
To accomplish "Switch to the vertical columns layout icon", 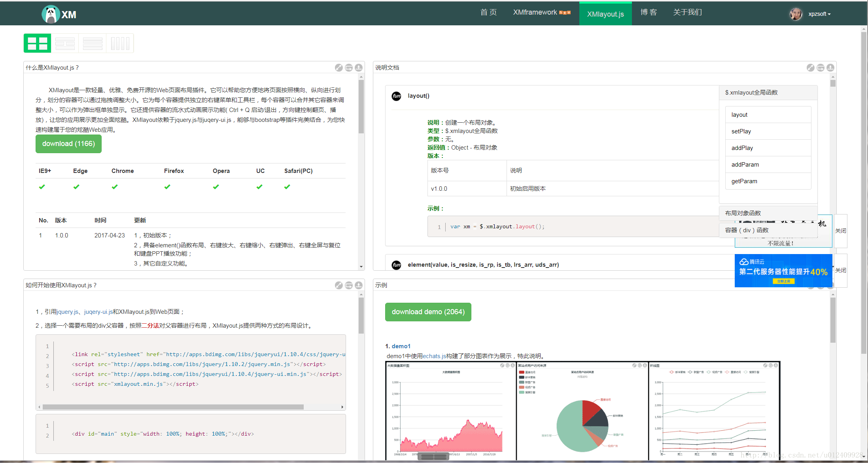I will click(x=120, y=43).
